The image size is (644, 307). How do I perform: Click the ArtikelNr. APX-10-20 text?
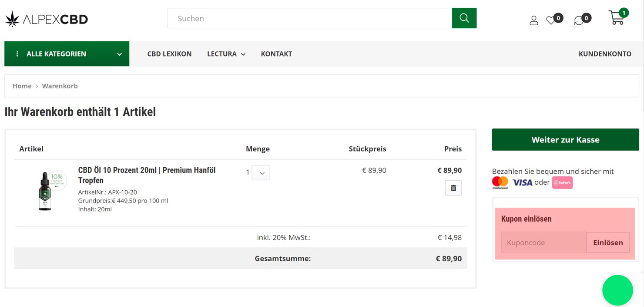[x=107, y=192]
